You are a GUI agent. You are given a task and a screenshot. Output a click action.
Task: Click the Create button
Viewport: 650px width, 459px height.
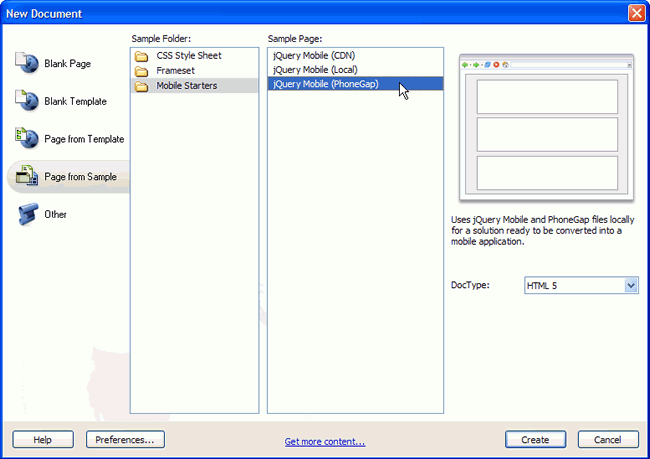(x=535, y=440)
